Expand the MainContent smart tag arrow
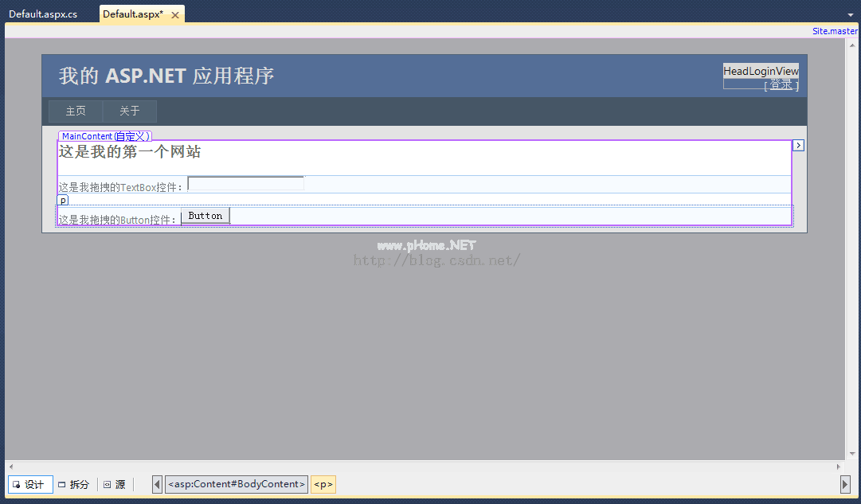 (x=799, y=145)
